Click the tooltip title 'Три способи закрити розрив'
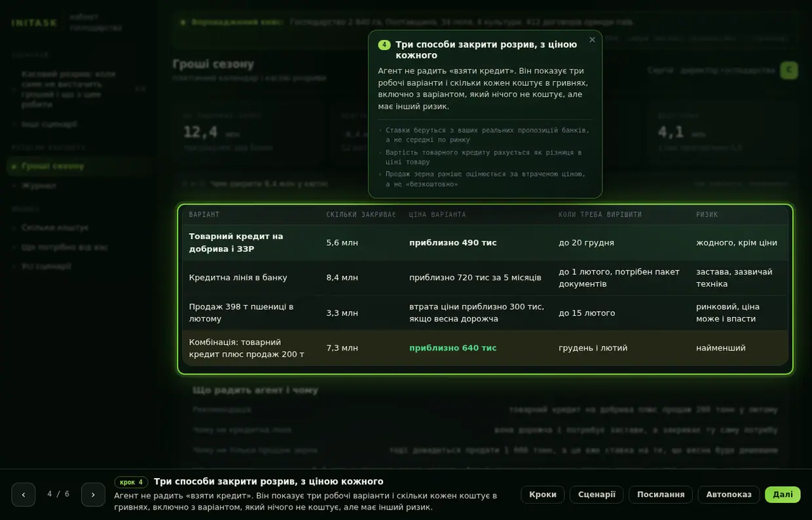The width and height of the screenshot is (812, 520). [x=486, y=50]
